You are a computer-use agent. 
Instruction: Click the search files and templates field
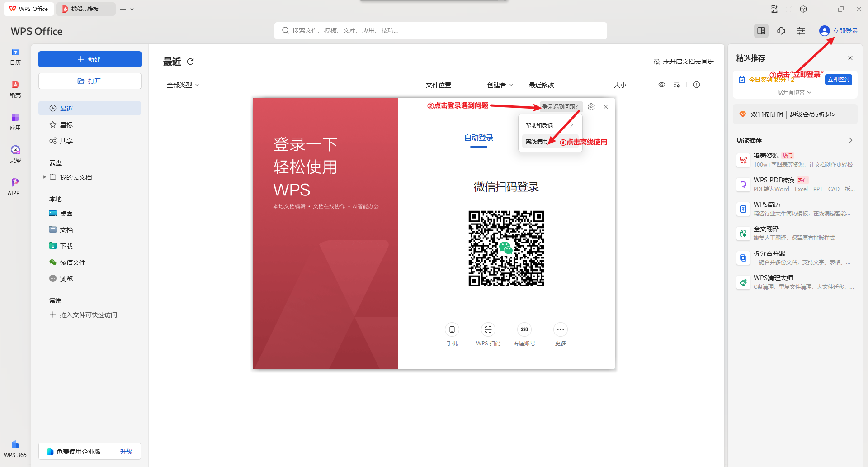[441, 30]
